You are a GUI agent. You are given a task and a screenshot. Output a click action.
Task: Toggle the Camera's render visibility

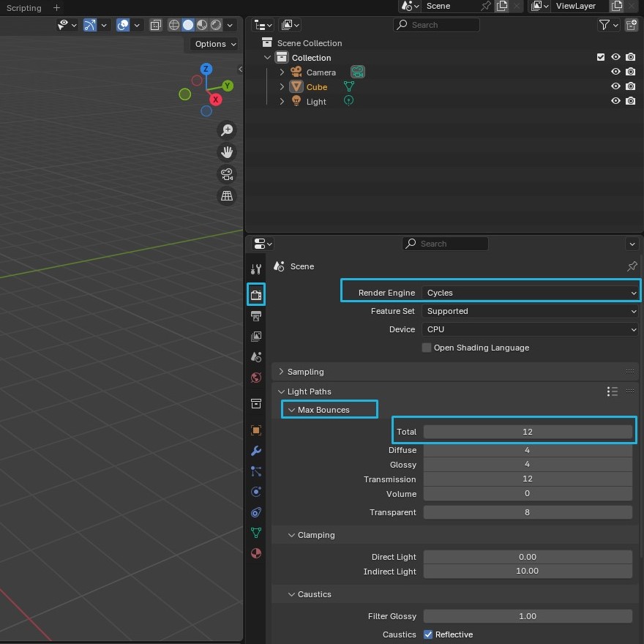[630, 72]
